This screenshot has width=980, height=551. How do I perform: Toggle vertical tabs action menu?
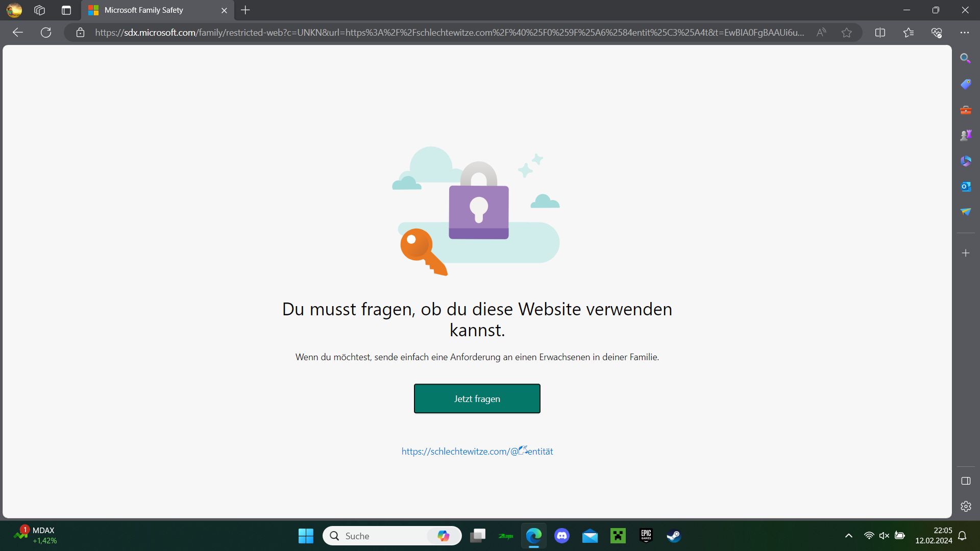[x=66, y=10]
